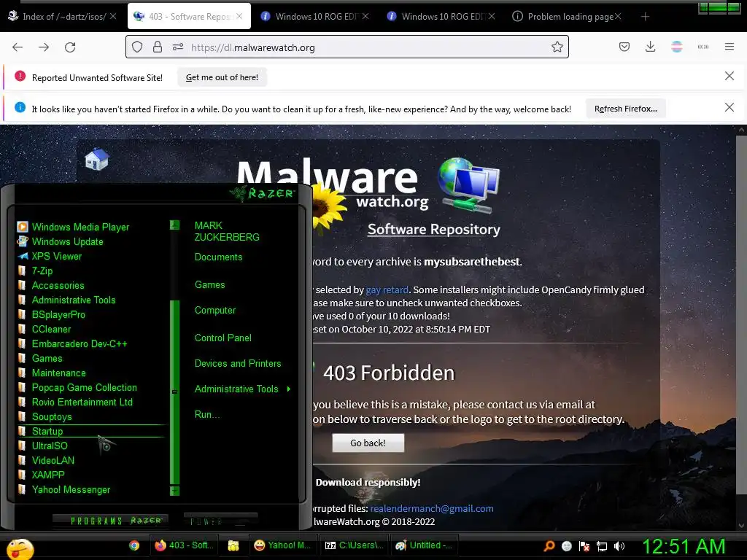Viewport: 747px width, 560px height.
Task: Expand the BSplayerPro folder
Action: [x=58, y=315]
